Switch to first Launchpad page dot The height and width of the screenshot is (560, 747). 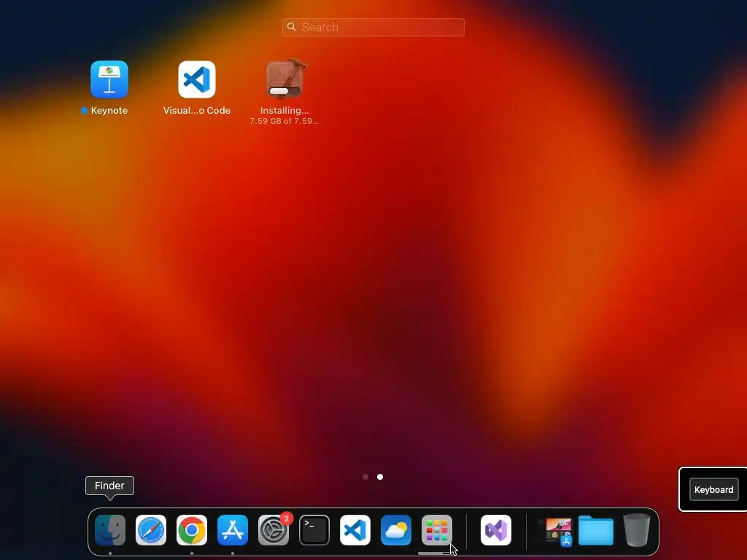pyautogui.click(x=365, y=477)
